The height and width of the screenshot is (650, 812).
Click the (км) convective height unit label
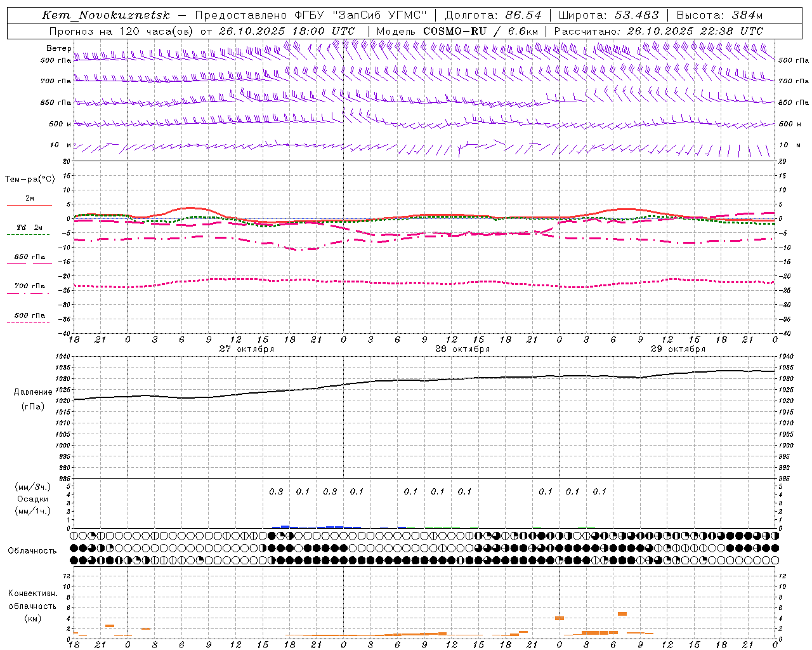32,618
